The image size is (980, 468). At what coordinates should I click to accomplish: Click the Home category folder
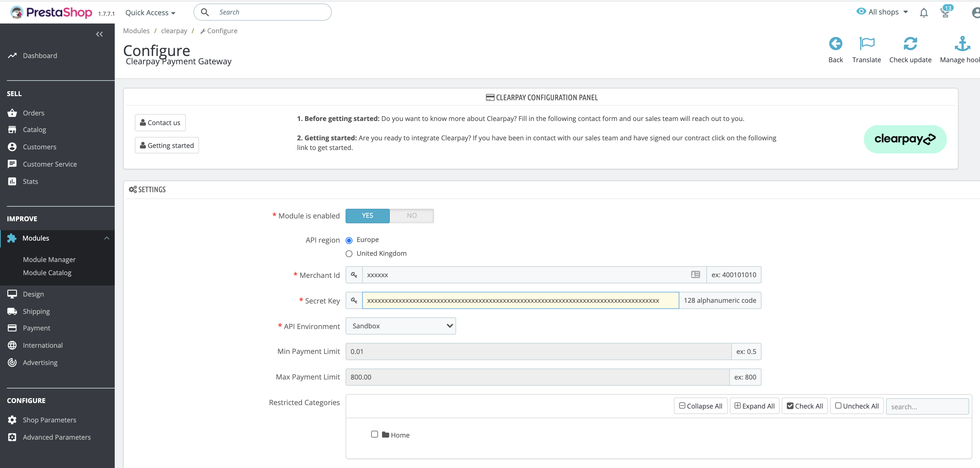coord(396,435)
